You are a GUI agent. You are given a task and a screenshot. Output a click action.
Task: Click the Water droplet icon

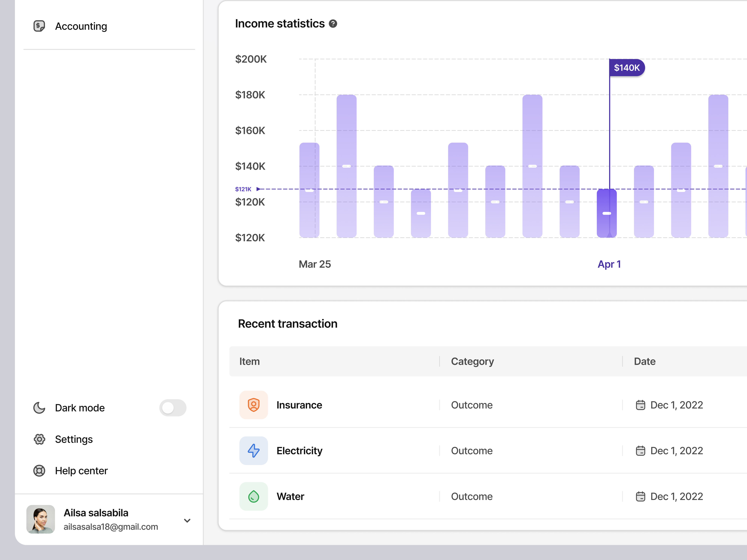pyautogui.click(x=253, y=496)
